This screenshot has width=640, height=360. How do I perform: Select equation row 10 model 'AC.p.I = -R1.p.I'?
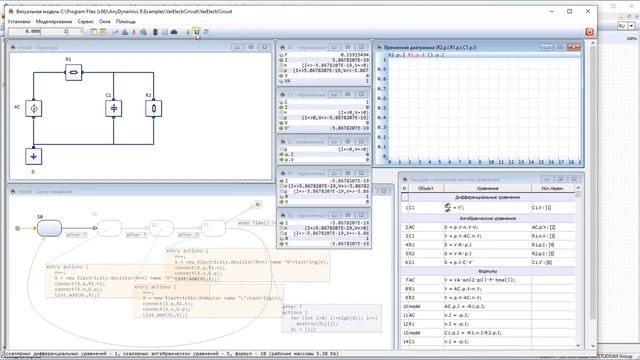point(488,307)
